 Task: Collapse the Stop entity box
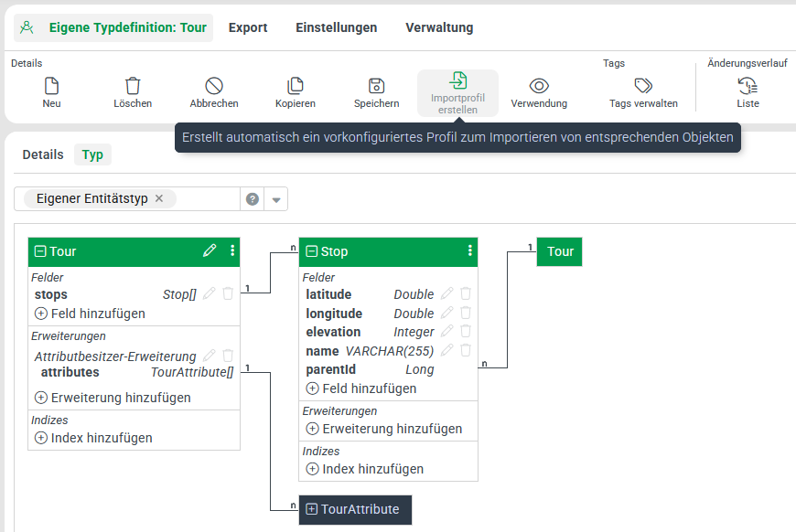(312, 251)
